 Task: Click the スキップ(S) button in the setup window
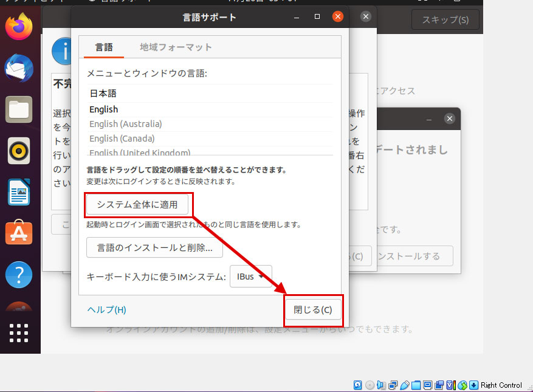[445, 19]
